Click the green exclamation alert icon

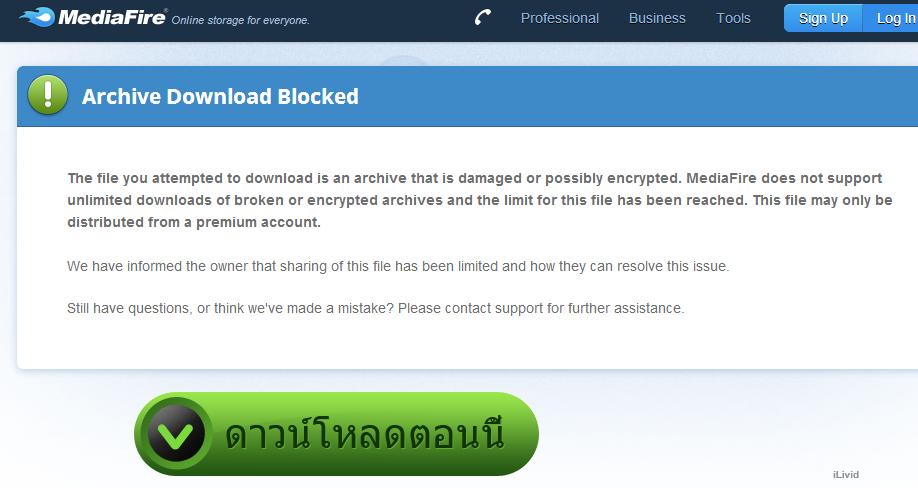coord(47,95)
